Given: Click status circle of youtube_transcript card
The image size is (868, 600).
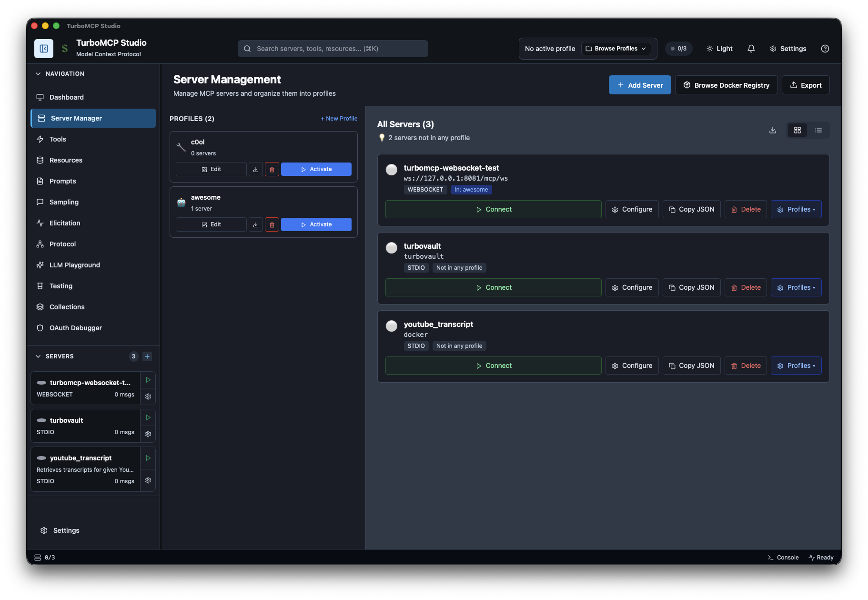Looking at the screenshot, I should point(392,326).
